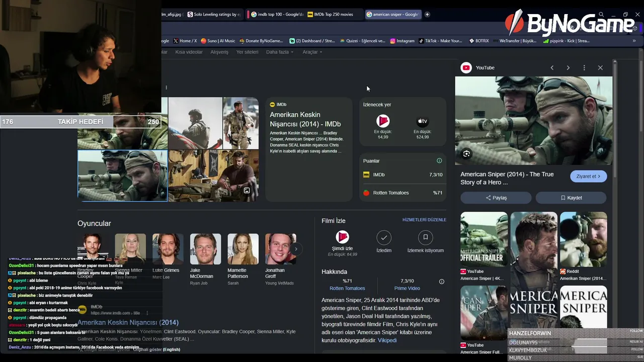Close the image preview side panel

pos(600,68)
